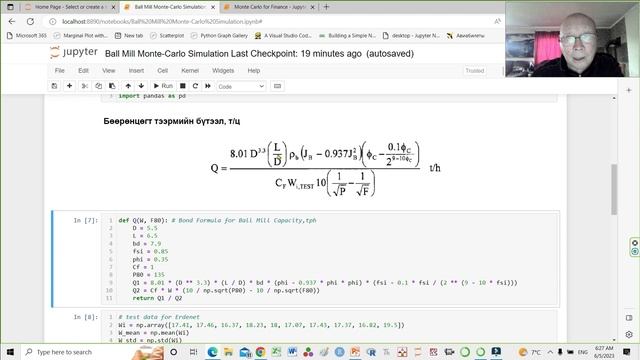Open desktop - Jupyter N... bookmark
This screenshot has width=640, height=360.
[411, 36]
